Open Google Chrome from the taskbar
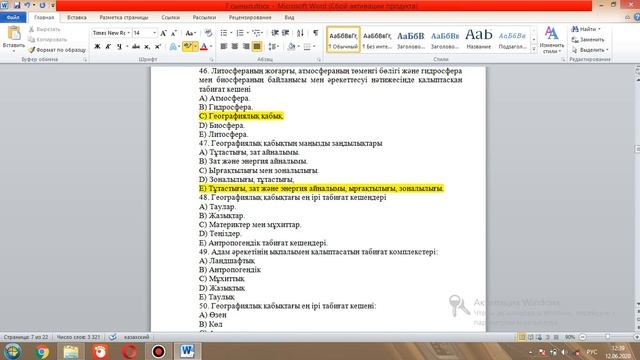The height and width of the screenshot is (360, 640). point(42,351)
